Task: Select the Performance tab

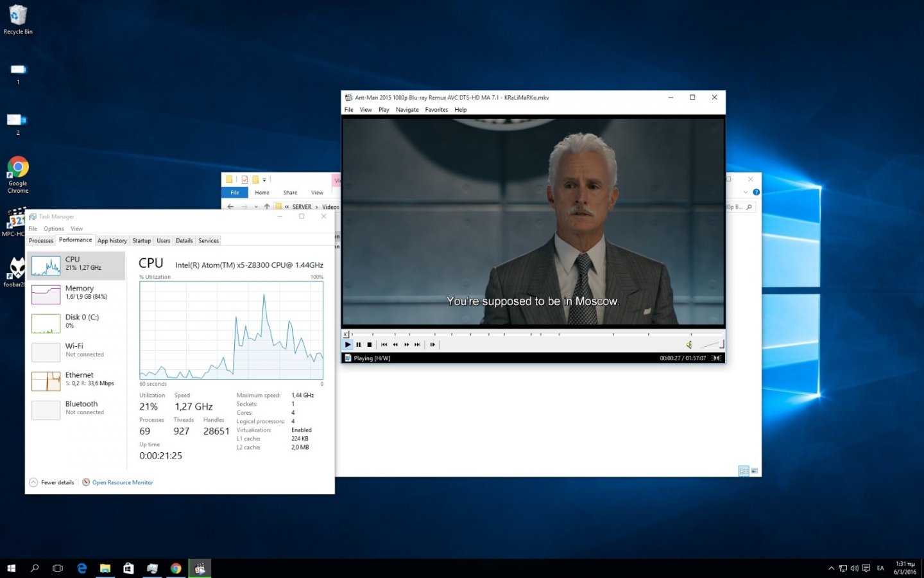Action: pyautogui.click(x=75, y=240)
